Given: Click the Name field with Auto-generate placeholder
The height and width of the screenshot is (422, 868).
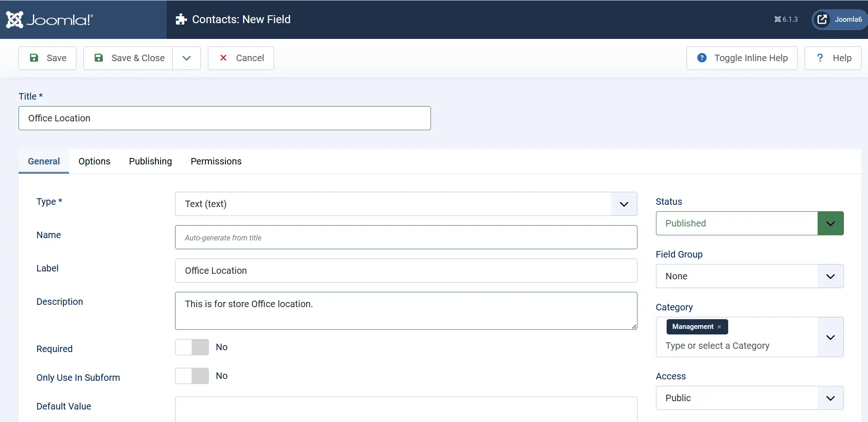Looking at the screenshot, I should coord(406,237).
